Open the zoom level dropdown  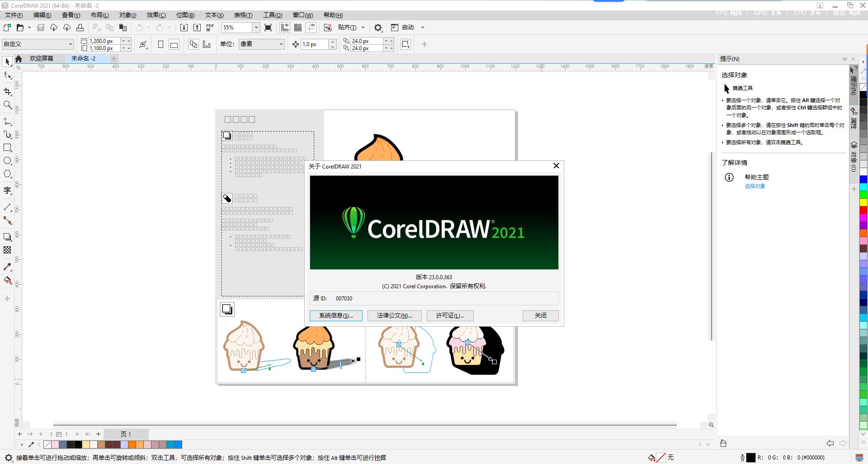point(256,27)
